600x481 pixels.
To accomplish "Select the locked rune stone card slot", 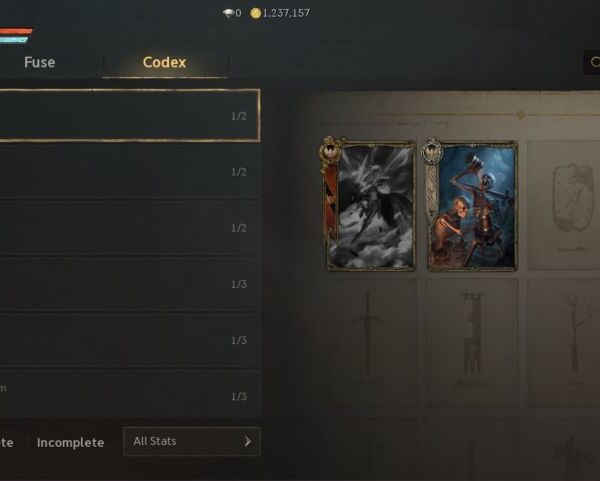I will pyautogui.click(x=564, y=205).
